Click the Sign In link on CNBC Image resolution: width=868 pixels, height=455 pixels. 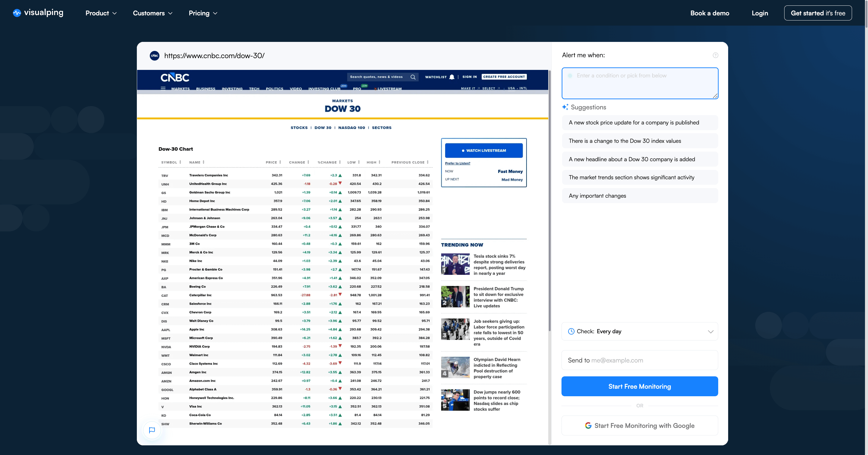pyautogui.click(x=469, y=77)
